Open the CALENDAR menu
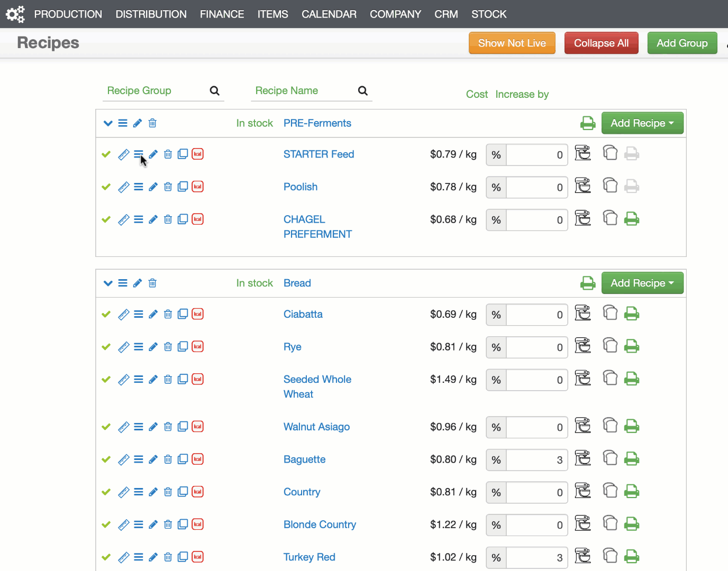Image resolution: width=728 pixels, height=571 pixels. [329, 14]
